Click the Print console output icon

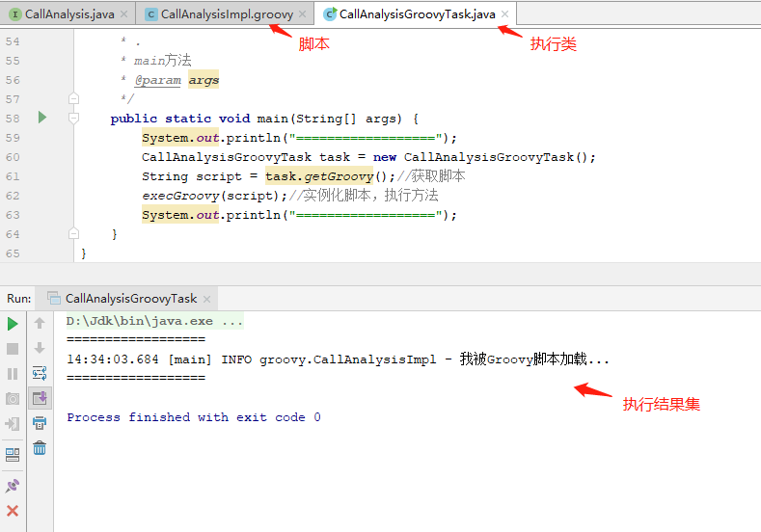[40, 423]
